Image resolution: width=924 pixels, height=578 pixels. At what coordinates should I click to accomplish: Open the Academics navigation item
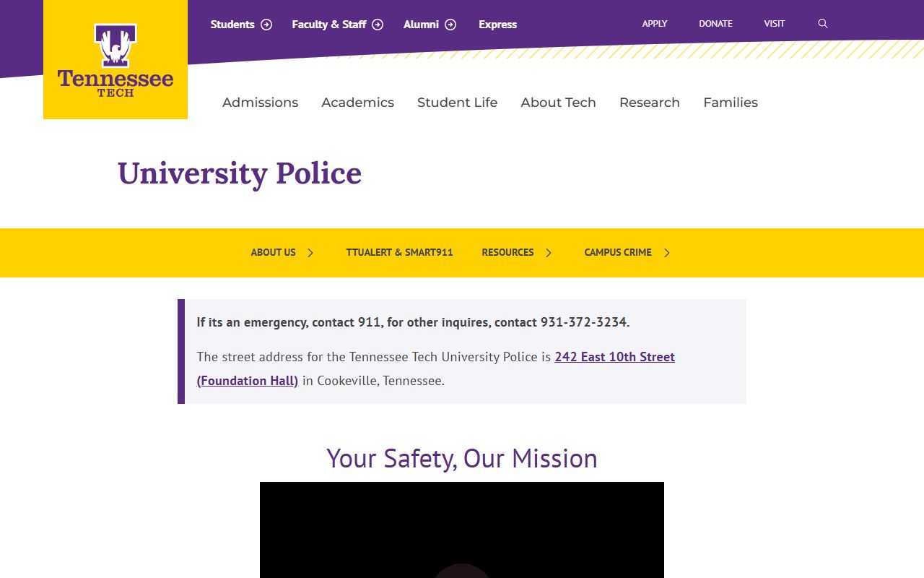click(x=357, y=103)
